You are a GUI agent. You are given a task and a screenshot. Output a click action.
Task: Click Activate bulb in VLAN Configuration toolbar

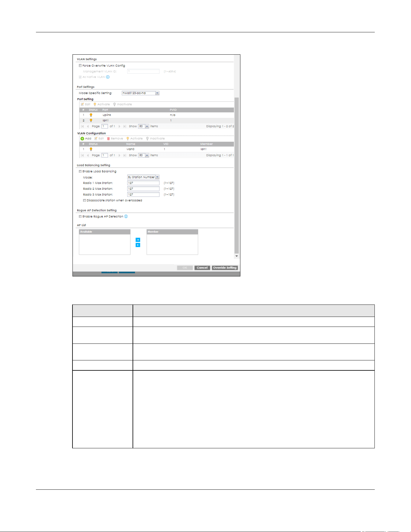coord(128,139)
